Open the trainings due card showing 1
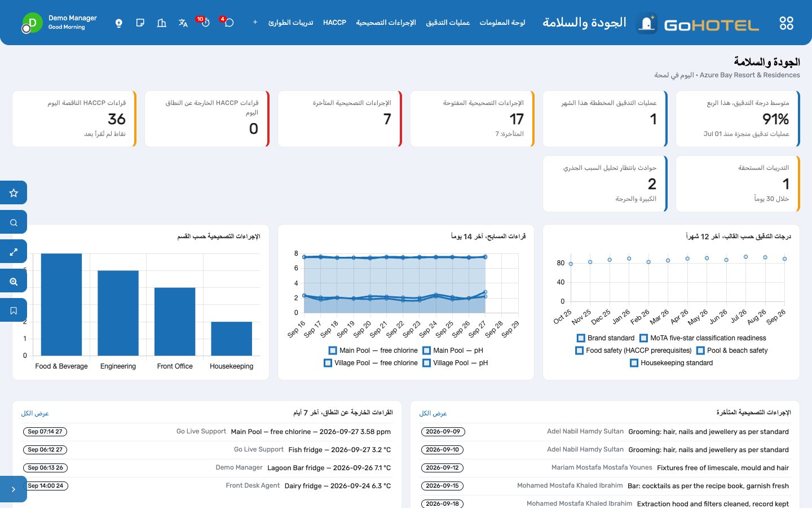Screen dimensions: 812x508 point(738,184)
